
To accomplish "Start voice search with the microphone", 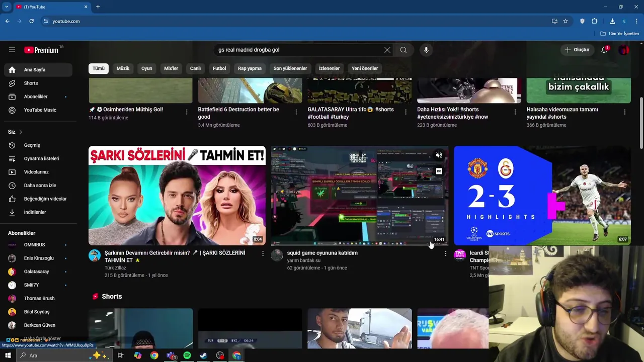I will 426,50.
